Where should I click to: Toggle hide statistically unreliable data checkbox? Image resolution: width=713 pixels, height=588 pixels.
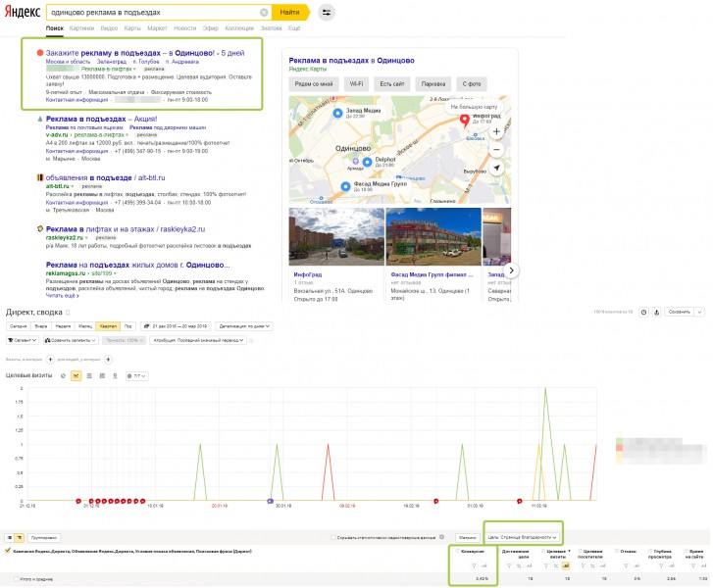tap(333, 538)
